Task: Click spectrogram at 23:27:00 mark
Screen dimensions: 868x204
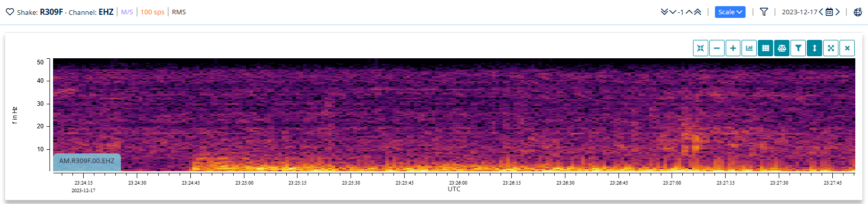Action: tap(672, 115)
